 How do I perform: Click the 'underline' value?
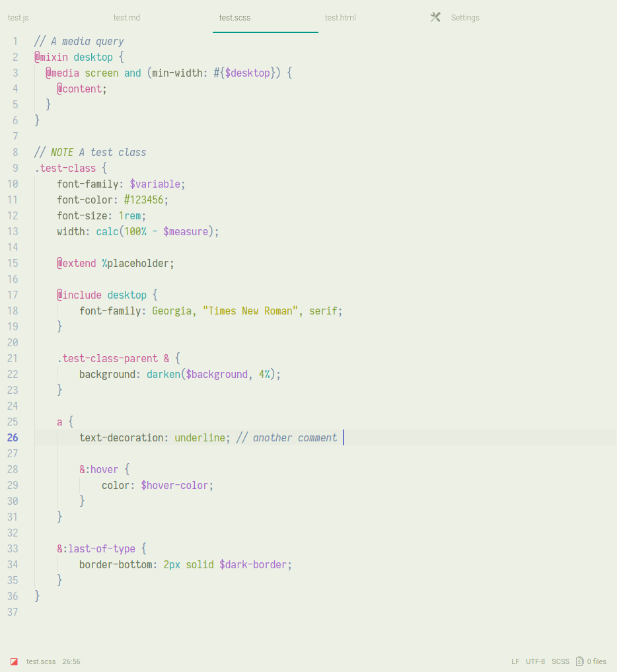point(200,437)
